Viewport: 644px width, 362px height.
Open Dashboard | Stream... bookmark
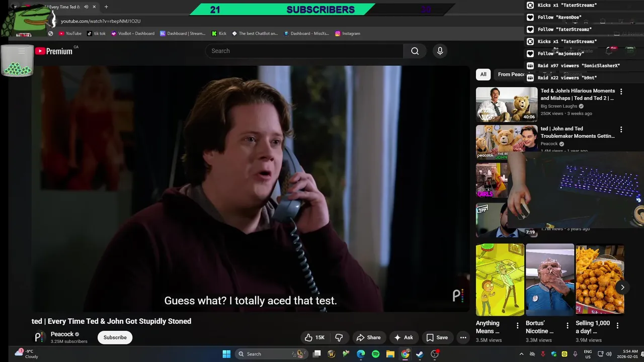coord(183,33)
